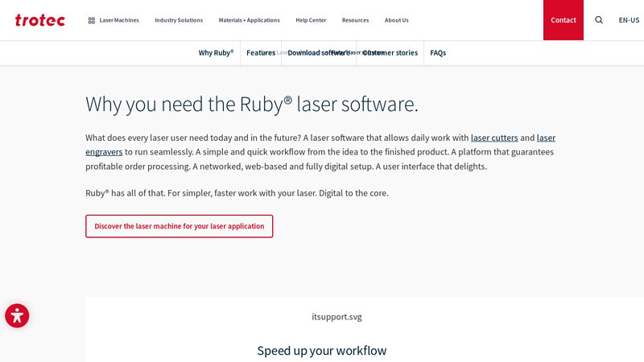Click the 'Ruby® has all of that' sentence
This screenshot has height=362, width=644.
click(237, 193)
